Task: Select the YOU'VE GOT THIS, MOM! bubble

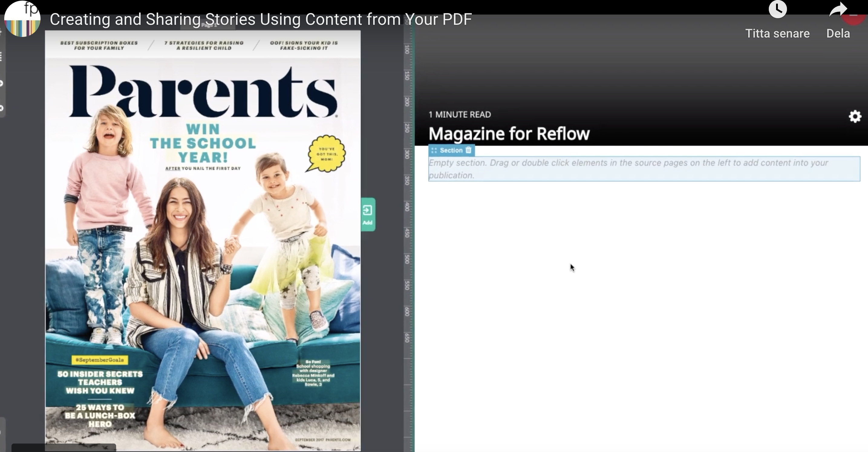Action: coord(326,154)
